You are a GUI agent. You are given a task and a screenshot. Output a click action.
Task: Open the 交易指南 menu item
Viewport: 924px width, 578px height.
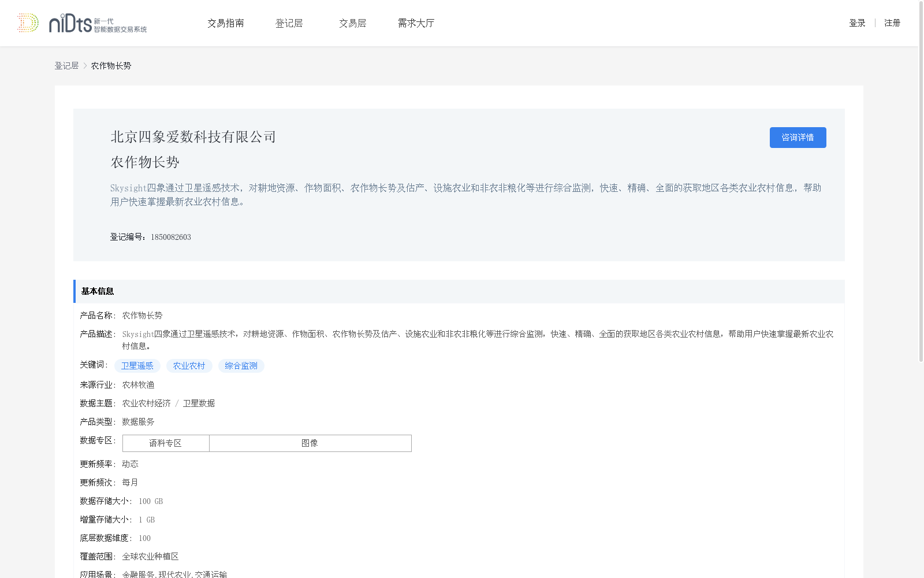click(226, 23)
